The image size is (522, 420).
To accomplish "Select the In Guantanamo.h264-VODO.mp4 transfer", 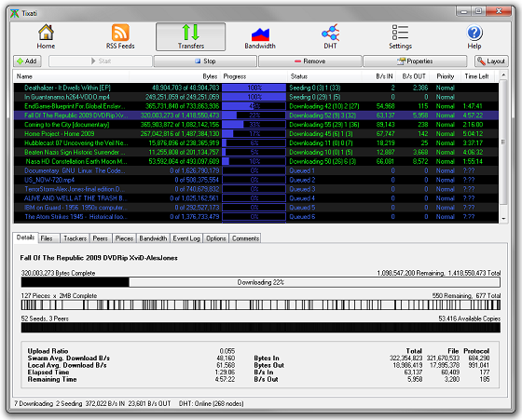I will click(256, 97).
